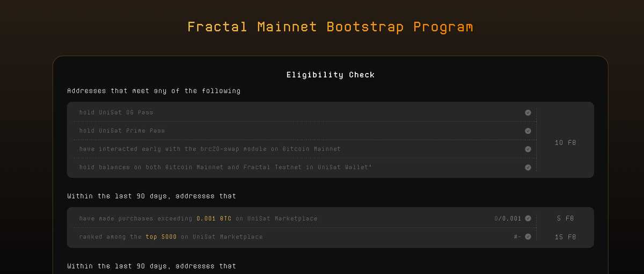Click 'Within the last 90 days' heading above purchases row
The height and width of the screenshot is (274, 644).
coord(151,196)
